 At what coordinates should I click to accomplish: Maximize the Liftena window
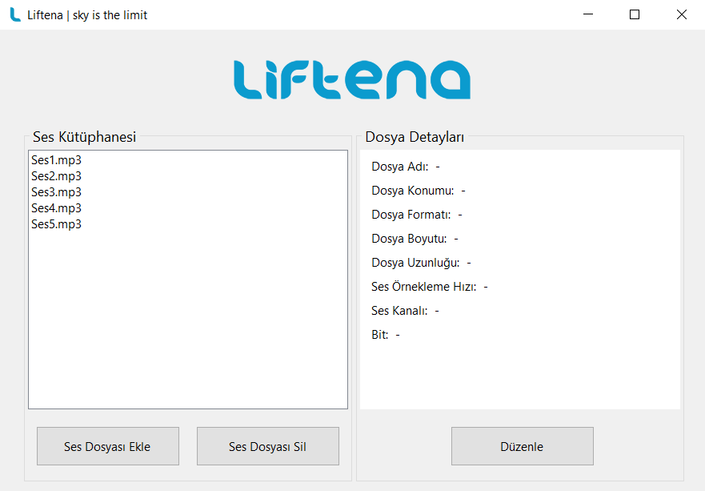point(634,15)
